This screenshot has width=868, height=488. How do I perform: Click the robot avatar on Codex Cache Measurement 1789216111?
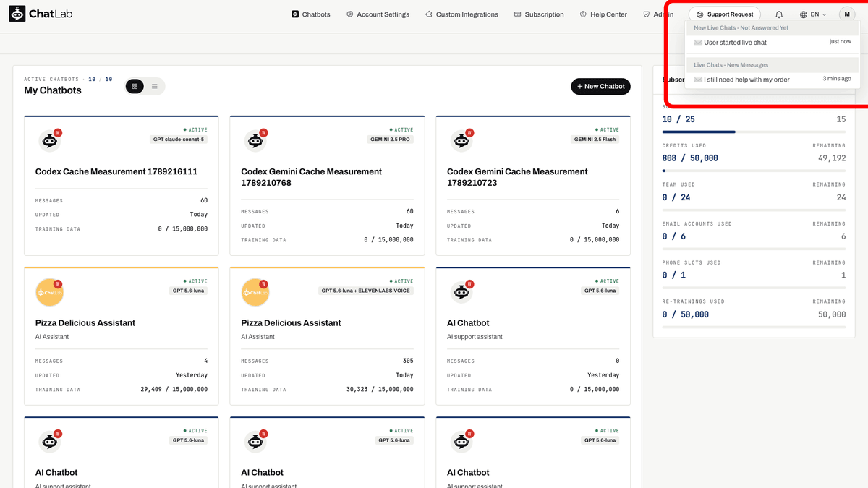pos(50,141)
